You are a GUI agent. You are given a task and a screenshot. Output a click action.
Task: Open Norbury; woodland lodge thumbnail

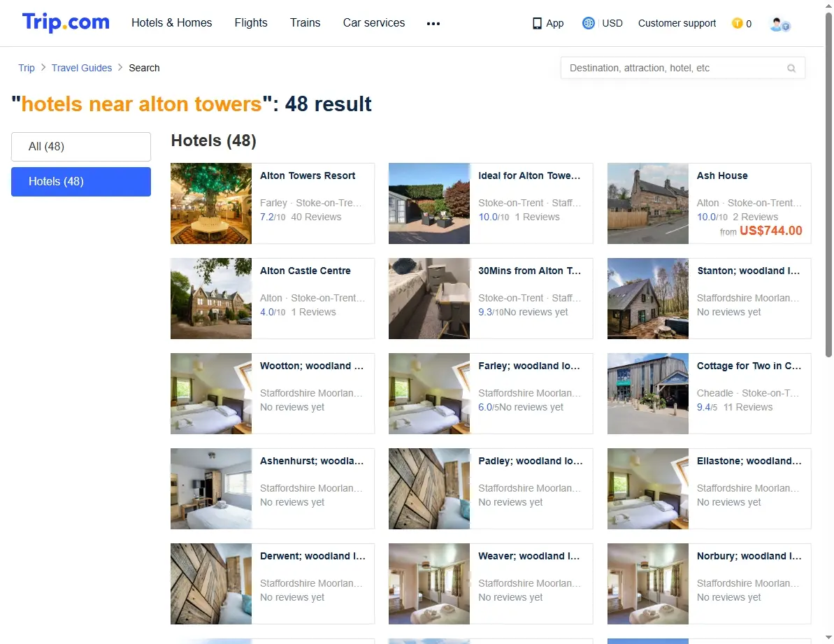648,585
